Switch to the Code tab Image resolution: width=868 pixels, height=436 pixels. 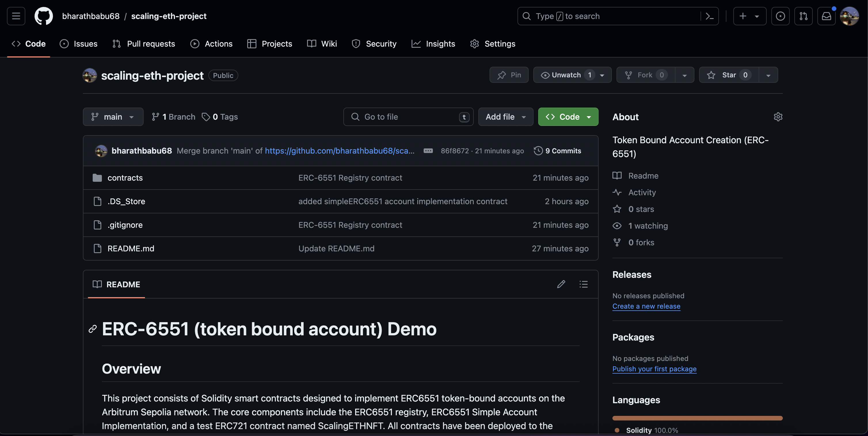tap(29, 44)
